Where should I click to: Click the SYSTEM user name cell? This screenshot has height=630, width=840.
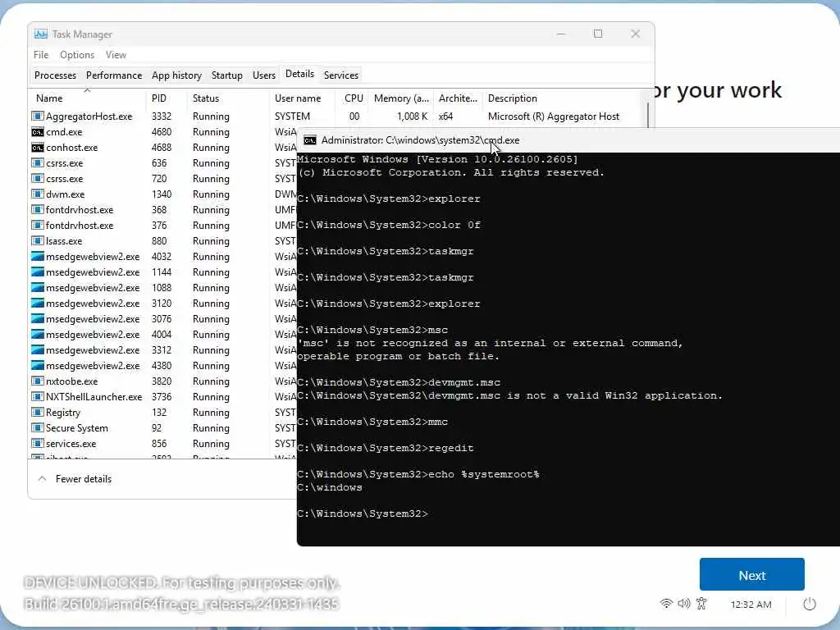(292, 116)
